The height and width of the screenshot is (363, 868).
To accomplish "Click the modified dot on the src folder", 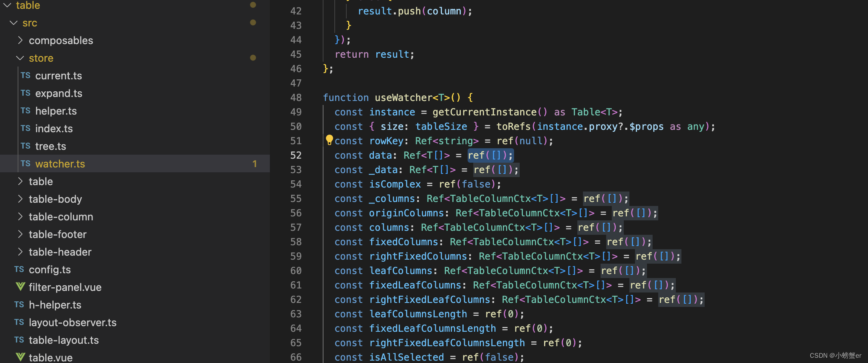I will pos(253,22).
